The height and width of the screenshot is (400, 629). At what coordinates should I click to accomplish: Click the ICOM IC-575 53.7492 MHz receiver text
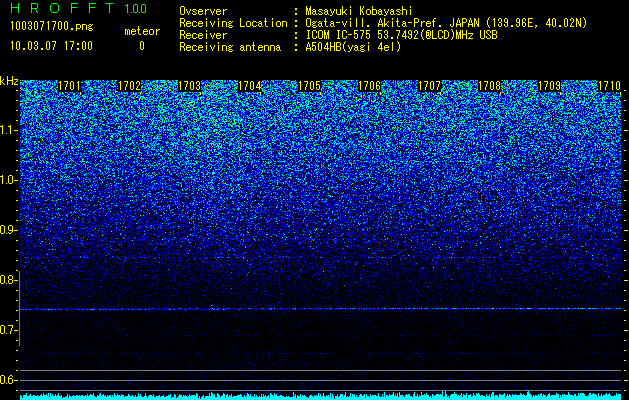click(401, 35)
